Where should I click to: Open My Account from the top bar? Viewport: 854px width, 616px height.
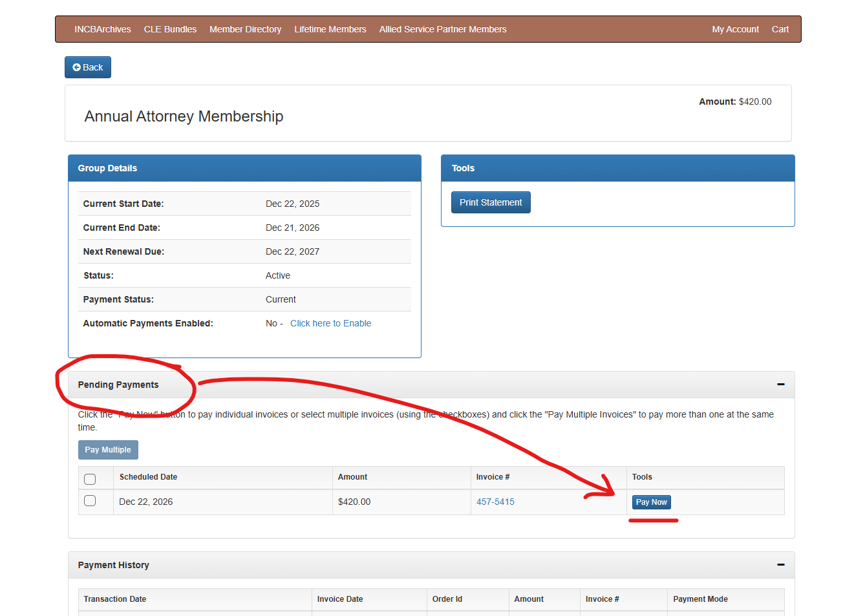[x=735, y=29]
